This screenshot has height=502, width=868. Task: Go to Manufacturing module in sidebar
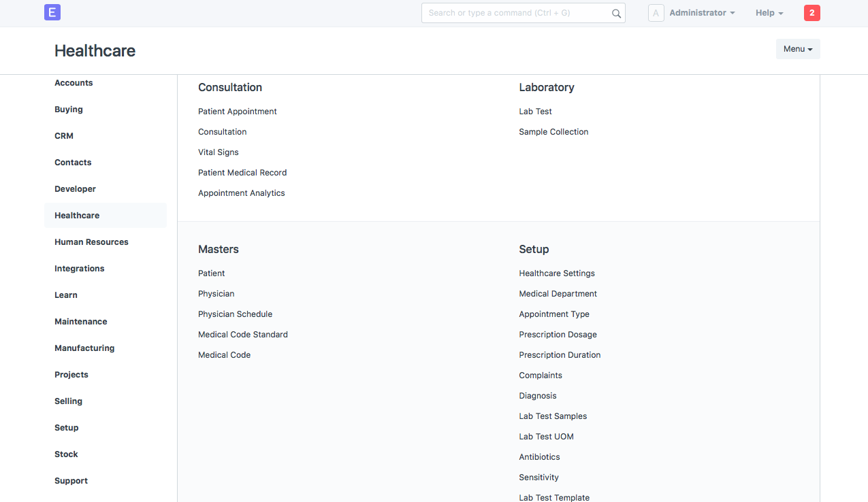click(84, 348)
